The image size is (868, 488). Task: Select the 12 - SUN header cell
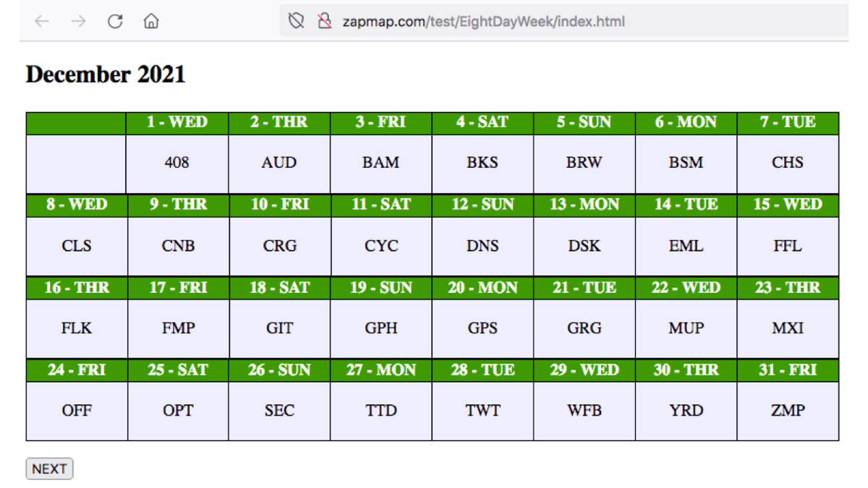[x=482, y=205]
